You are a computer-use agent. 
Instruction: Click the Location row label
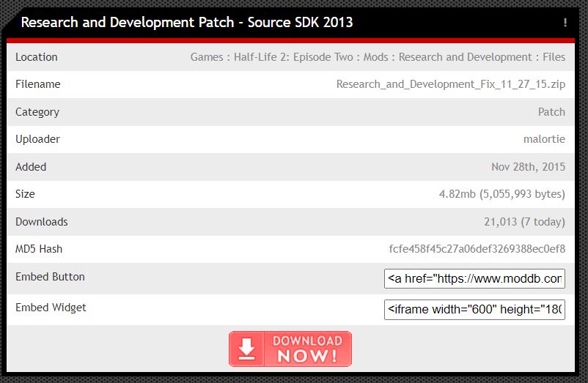pos(37,57)
